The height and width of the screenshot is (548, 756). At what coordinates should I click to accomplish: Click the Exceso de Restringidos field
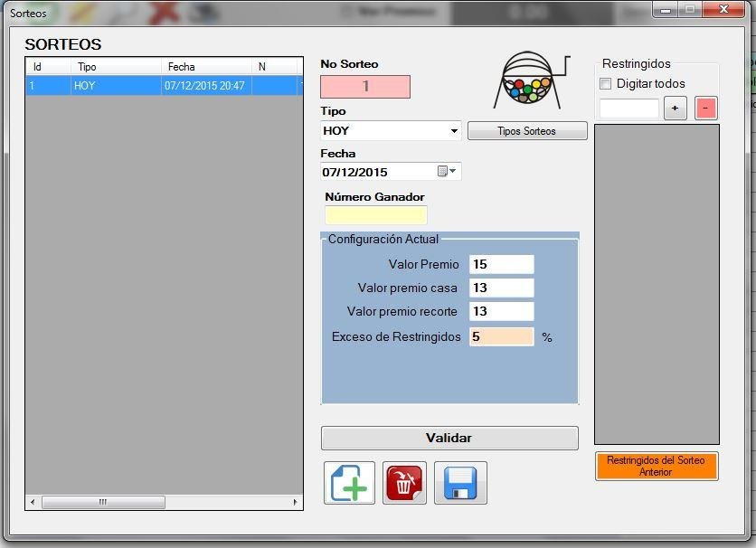tap(501, 336)
